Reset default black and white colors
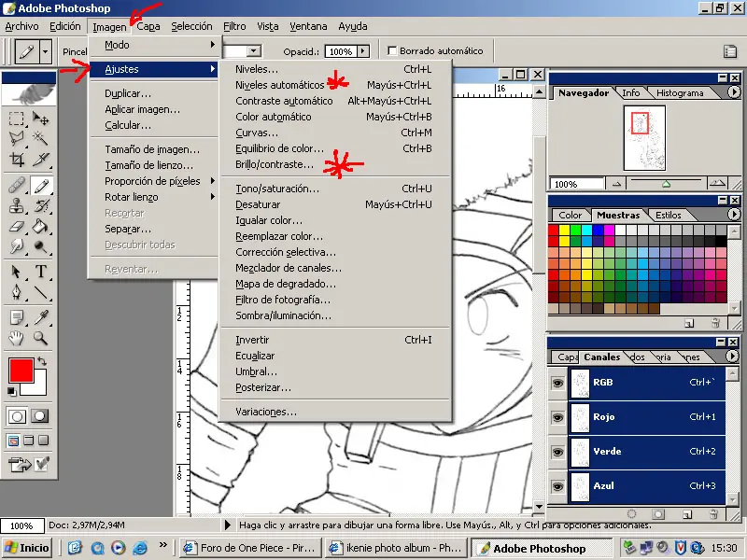747x560 pixels. click(12, 392)
